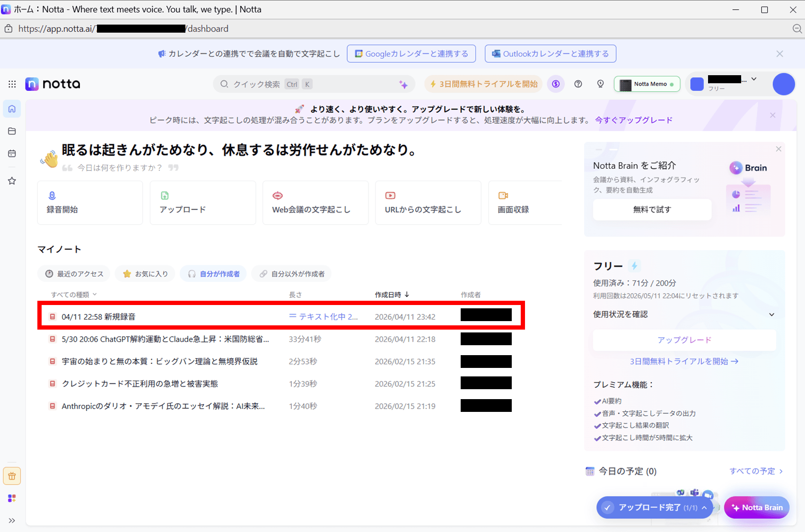Screen dimensions: 805x532
Task: Click the help question mark icon
Action: 578,84
